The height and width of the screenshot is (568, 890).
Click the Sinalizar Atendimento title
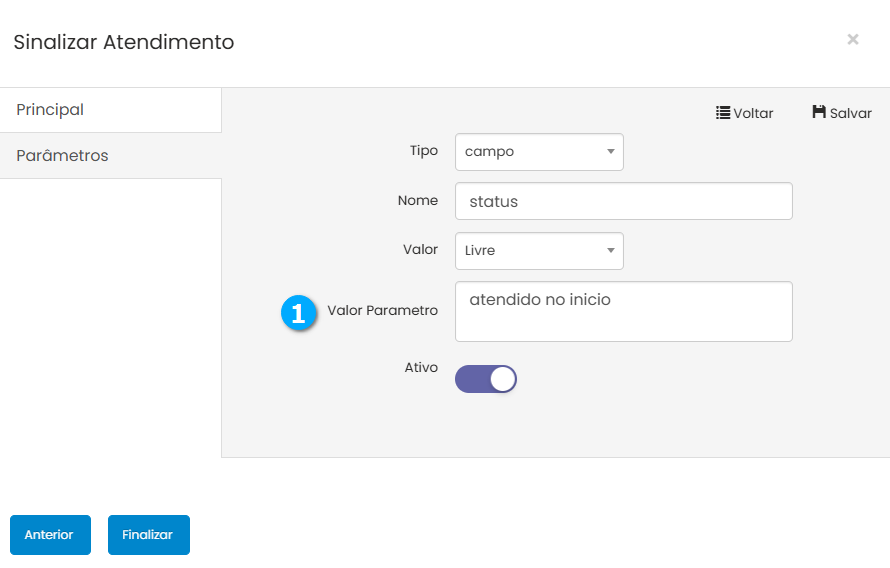tap(123, 42)
